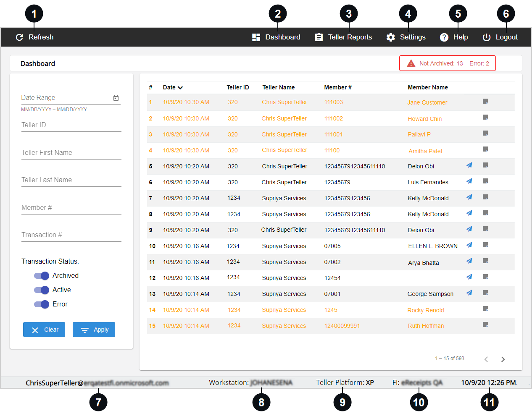The width and height of the screenshot is (532, 416).
Task: Click the Teller ID input field
Action: (x=71, y=125)
